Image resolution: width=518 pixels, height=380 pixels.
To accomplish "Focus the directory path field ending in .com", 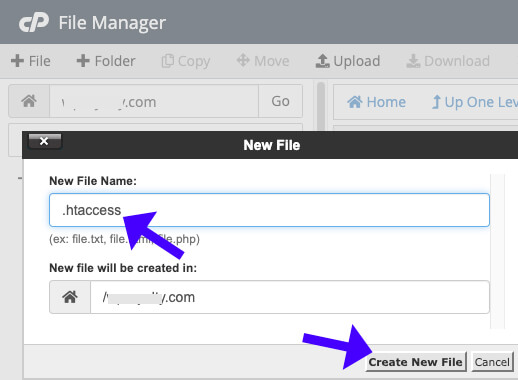I will (x=154, y=101).
